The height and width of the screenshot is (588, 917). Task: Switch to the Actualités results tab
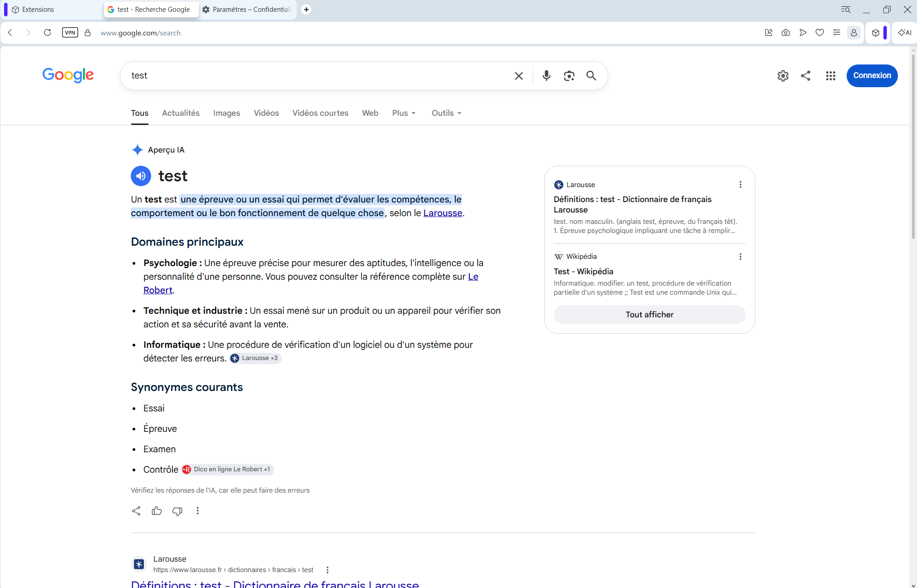pyautogui.click(x=181, y=113)
